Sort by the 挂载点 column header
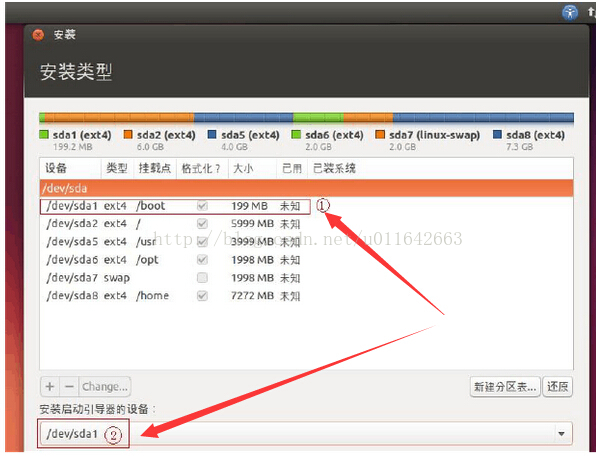Screen dimensions: 596x456 [155, 168]
